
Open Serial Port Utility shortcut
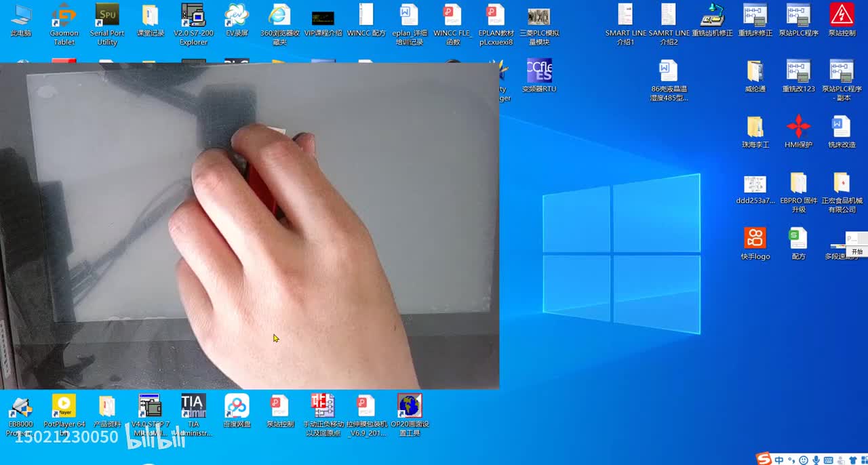point(107,24)
